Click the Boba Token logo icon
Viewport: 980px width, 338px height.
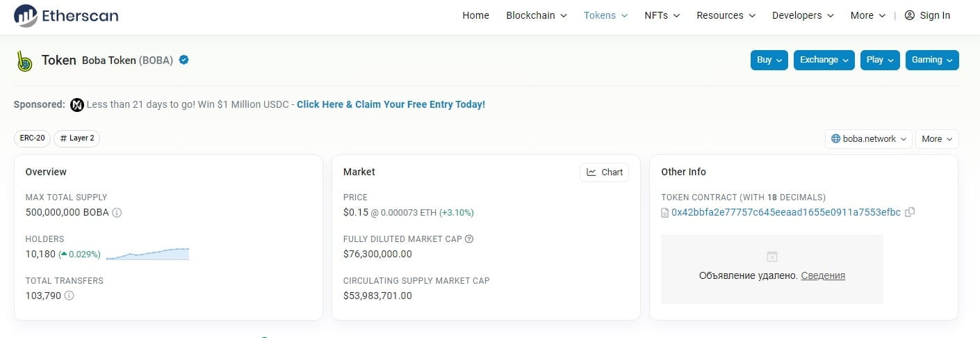point(25,61)
